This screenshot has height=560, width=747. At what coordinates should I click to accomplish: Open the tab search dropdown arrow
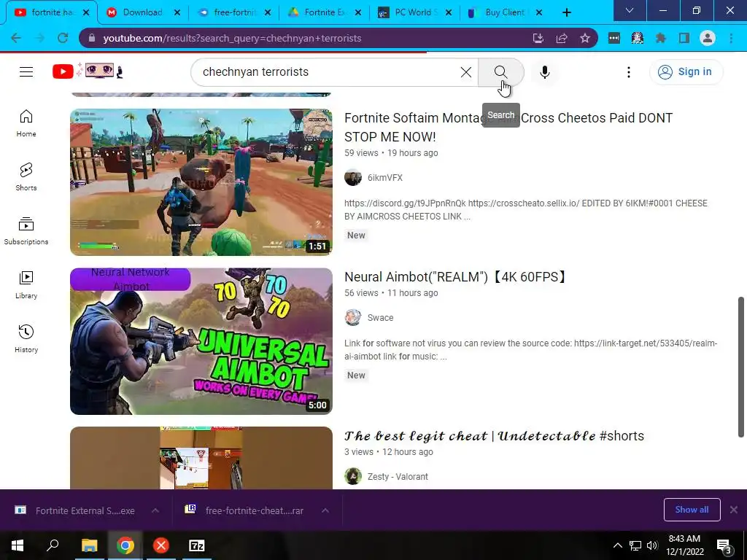tap(630, 10)
